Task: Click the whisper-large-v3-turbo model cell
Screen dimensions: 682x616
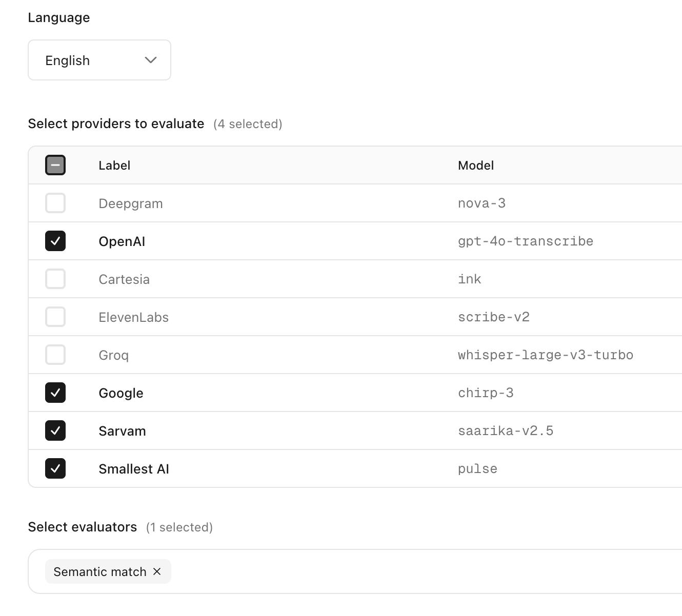Action: pyautogui.click(x=546, y=355)
